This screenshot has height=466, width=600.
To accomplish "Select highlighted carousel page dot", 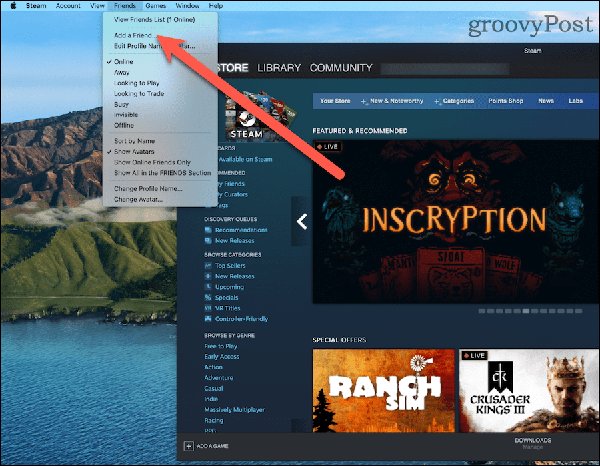I will tap(526, 311).
